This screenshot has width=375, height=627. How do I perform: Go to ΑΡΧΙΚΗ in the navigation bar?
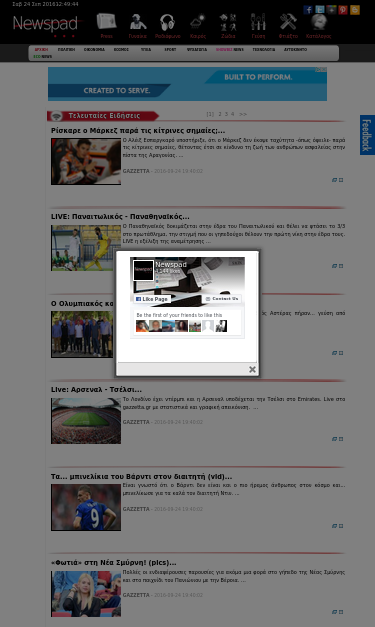pyautogui.click(x=41, y=50)
